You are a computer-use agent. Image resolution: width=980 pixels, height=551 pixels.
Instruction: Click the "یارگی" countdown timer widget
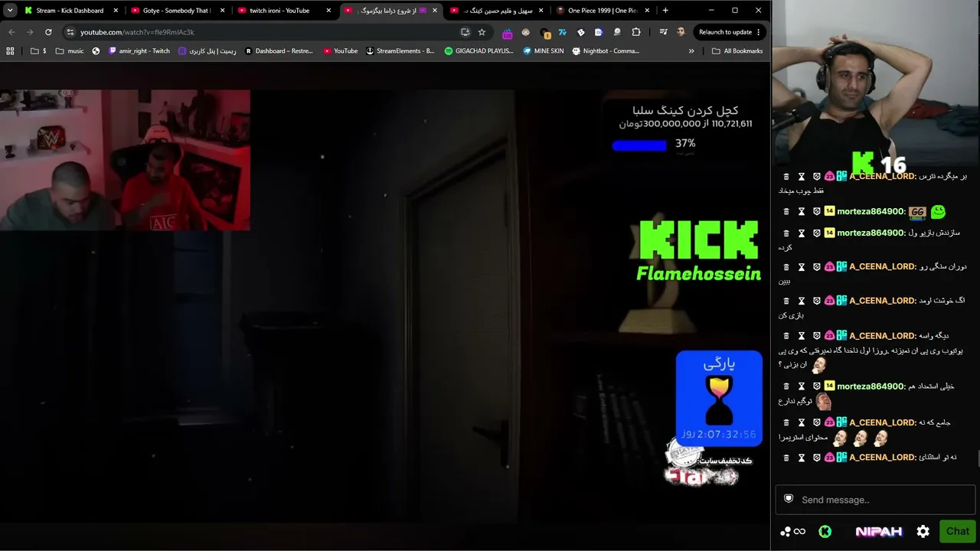tap(719, 398)
